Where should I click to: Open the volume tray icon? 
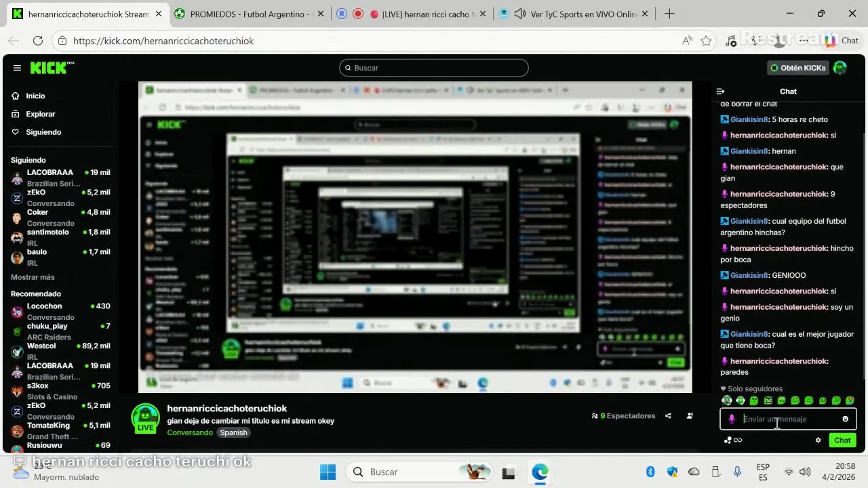[805, 472]
